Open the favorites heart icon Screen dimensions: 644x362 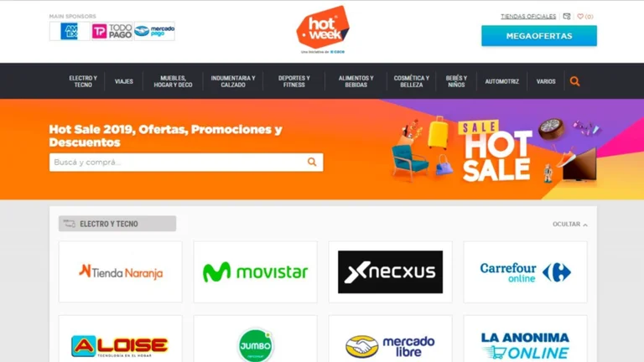coord(580,17)
